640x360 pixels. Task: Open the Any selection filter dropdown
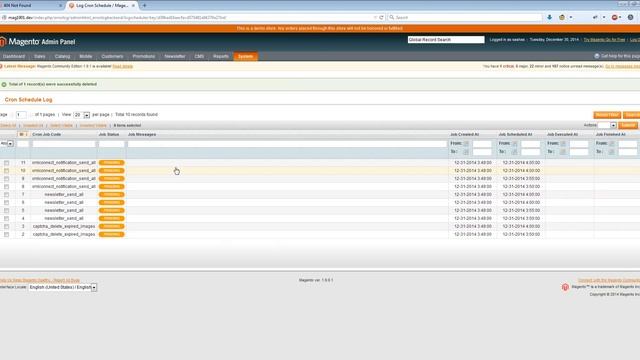pyautogui.click(x=7, y=144)
